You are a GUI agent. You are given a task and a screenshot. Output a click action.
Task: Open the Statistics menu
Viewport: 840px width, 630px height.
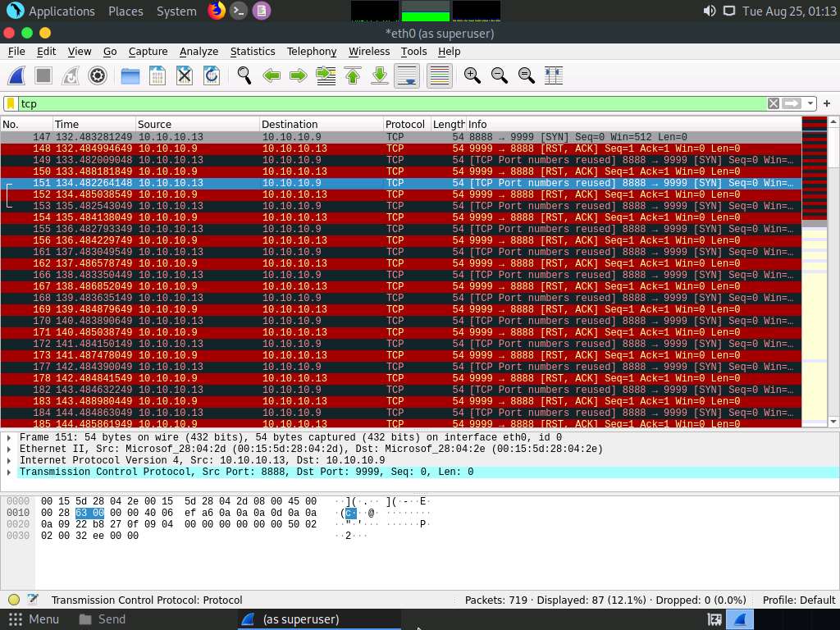(253, 52)
